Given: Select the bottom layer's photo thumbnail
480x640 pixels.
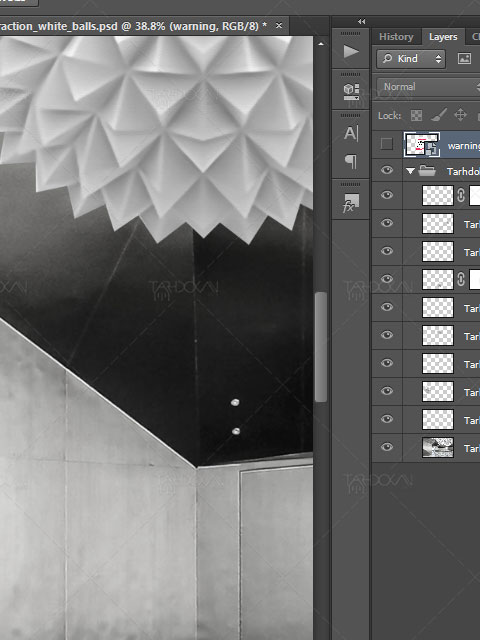Looking at the screenshot, I should pos(438,447).
